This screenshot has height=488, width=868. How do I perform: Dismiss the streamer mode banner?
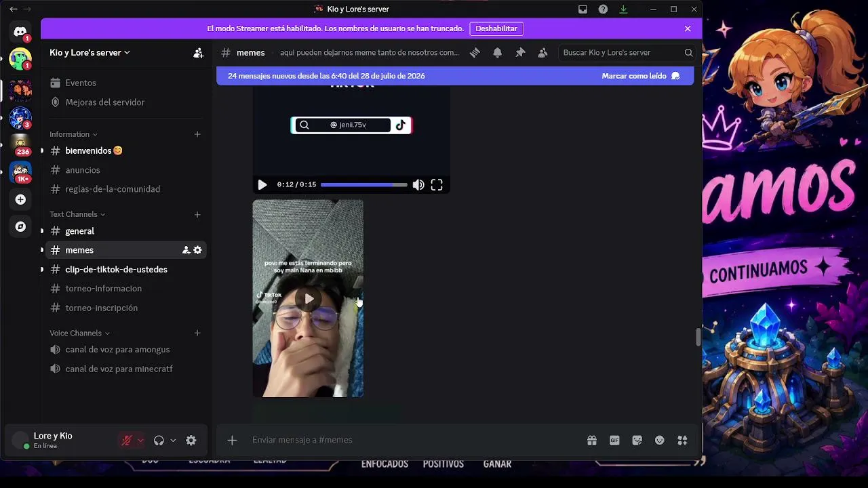click(x=688, y=29)
